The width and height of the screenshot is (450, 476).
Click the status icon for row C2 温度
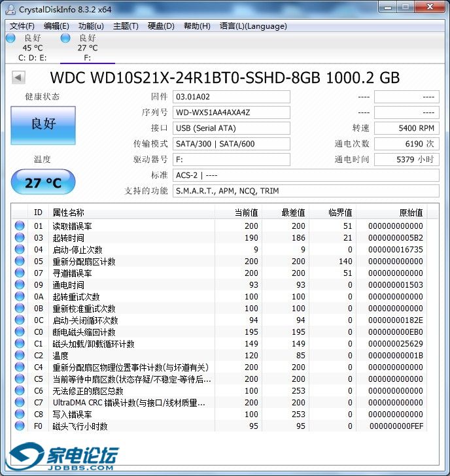click(20, 355)
